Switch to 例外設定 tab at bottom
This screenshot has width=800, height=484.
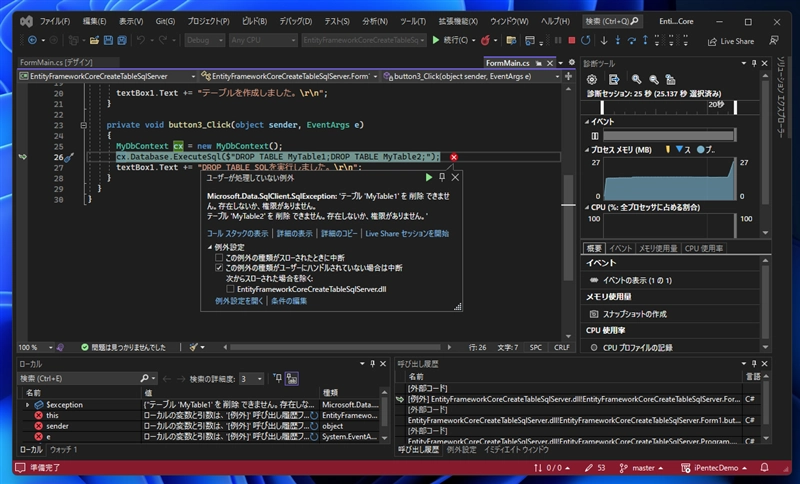click(x=461, y=450)
